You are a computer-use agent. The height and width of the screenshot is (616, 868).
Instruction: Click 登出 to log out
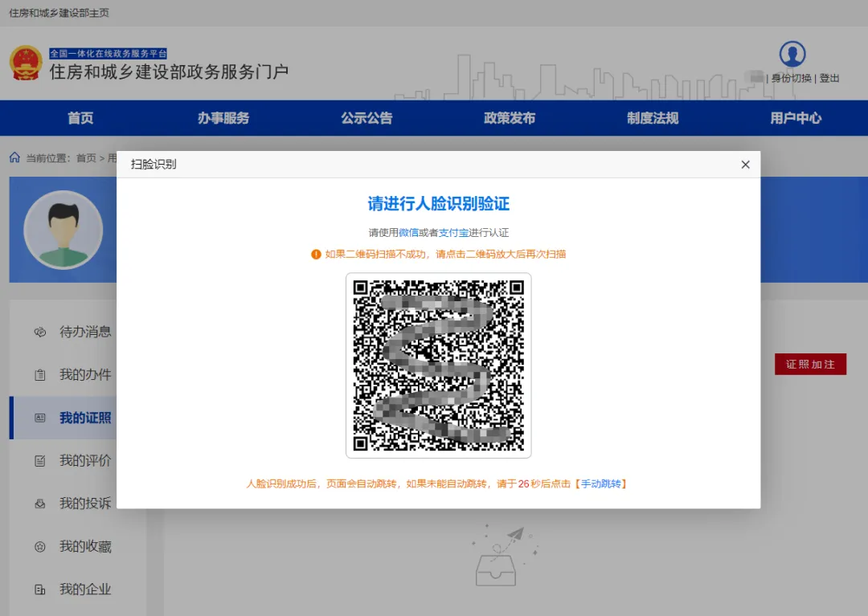pos(829,78)
